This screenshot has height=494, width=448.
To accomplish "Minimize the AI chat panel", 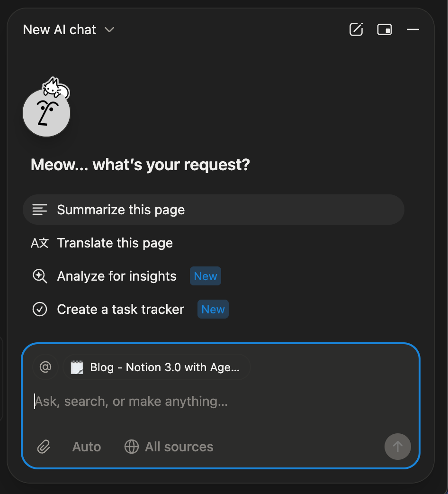I will tap(413, 30).
